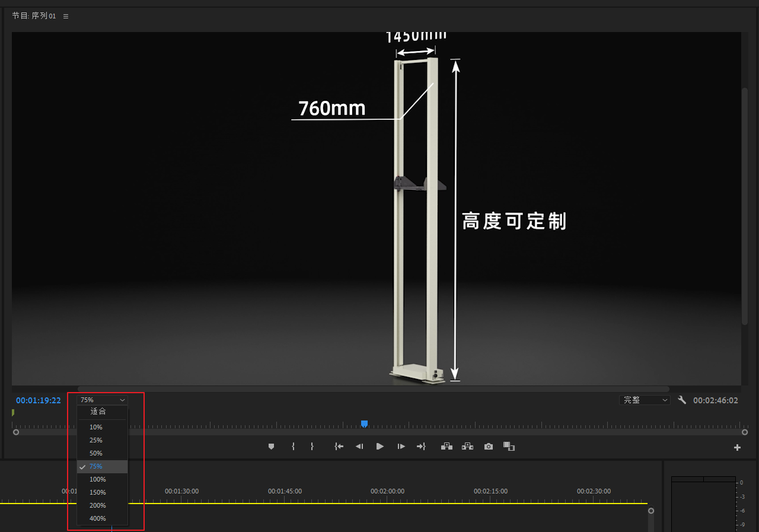759x532 pixels.
Task: Open the wrench settings menu
Action: [x=682, y=400]
